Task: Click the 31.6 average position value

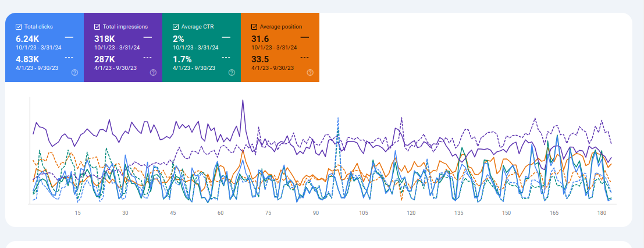Action: pos(260,38)
